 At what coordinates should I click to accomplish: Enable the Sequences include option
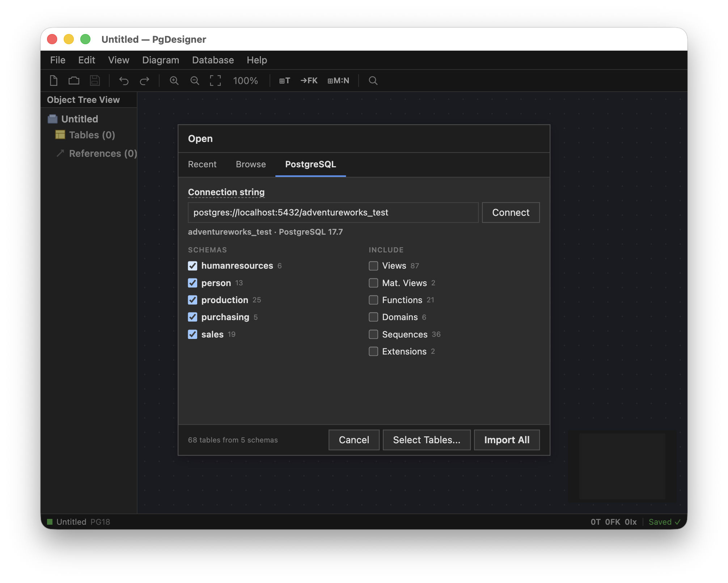[x=373, y=334]
